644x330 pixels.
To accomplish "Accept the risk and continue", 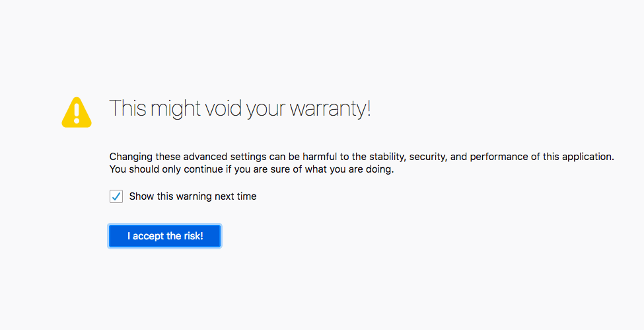I will click(x=164, y=236).
